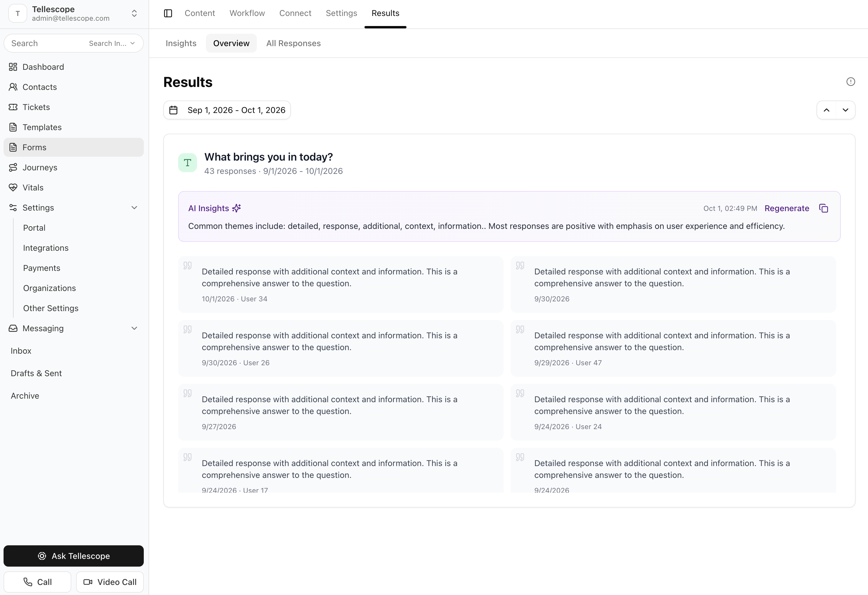Open the Search In dropdown

pos(112,43)
